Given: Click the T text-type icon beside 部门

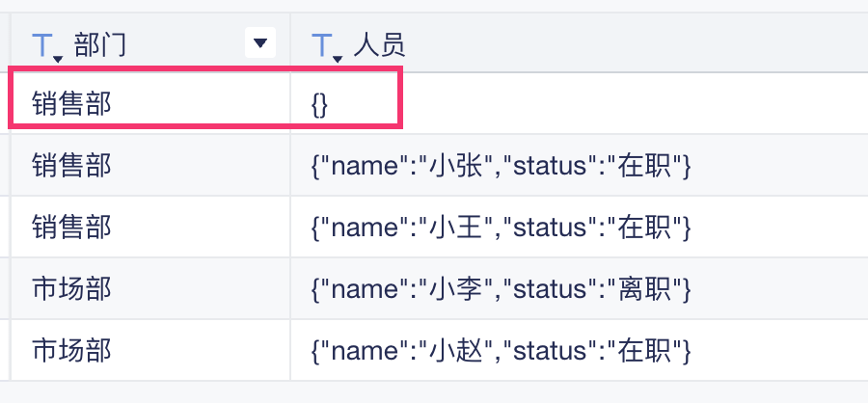Looking at the screenshot, I should tap(42, 41).
